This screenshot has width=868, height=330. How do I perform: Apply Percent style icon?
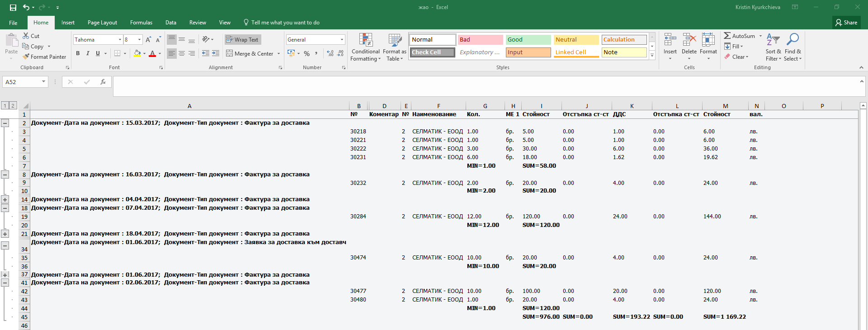point(307,53)
